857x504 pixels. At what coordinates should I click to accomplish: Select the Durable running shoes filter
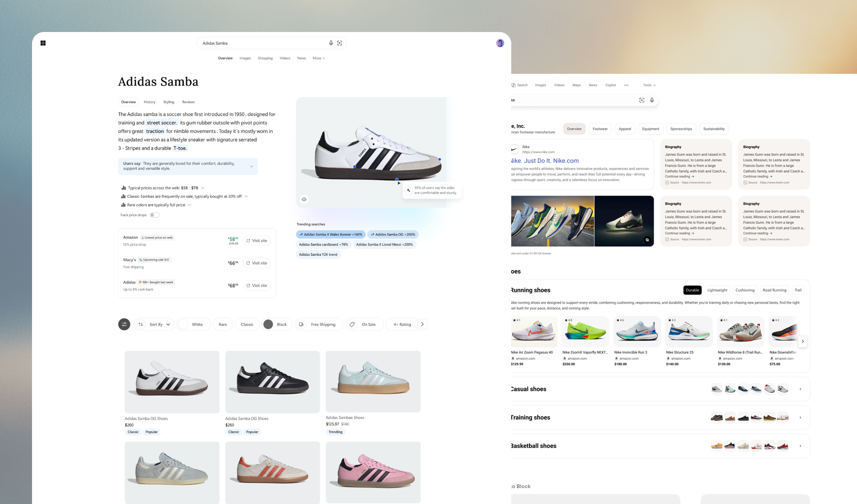tap(692, 290)
